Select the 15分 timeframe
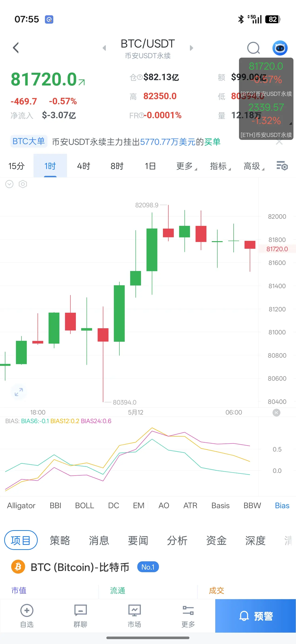This screenshot has width=296, height=644. 17,166
